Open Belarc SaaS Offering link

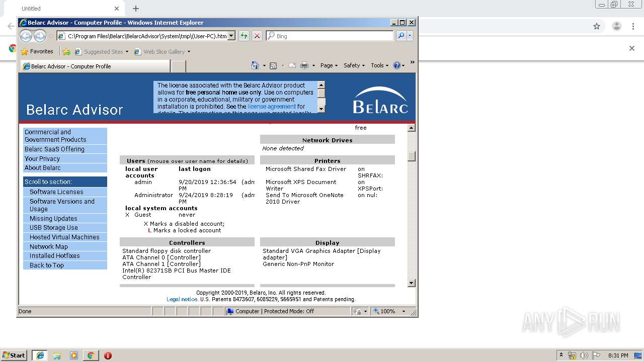point(65,149)
